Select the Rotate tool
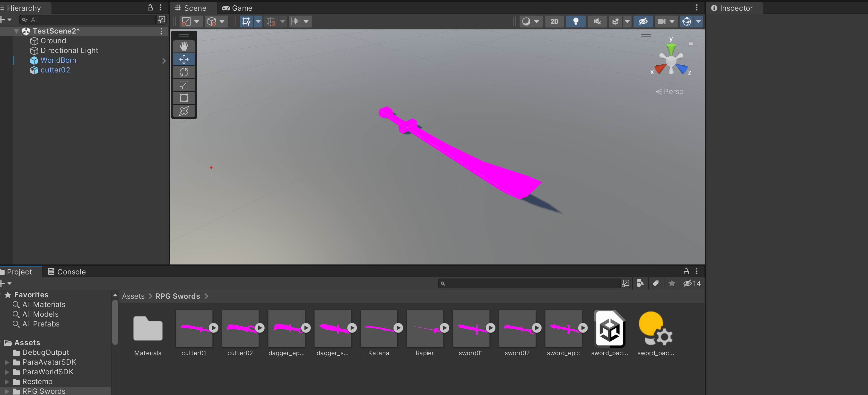 point(184,72)
